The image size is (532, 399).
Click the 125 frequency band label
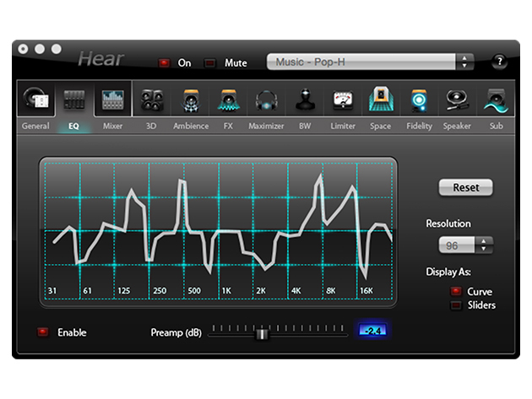tap(124, 290)
